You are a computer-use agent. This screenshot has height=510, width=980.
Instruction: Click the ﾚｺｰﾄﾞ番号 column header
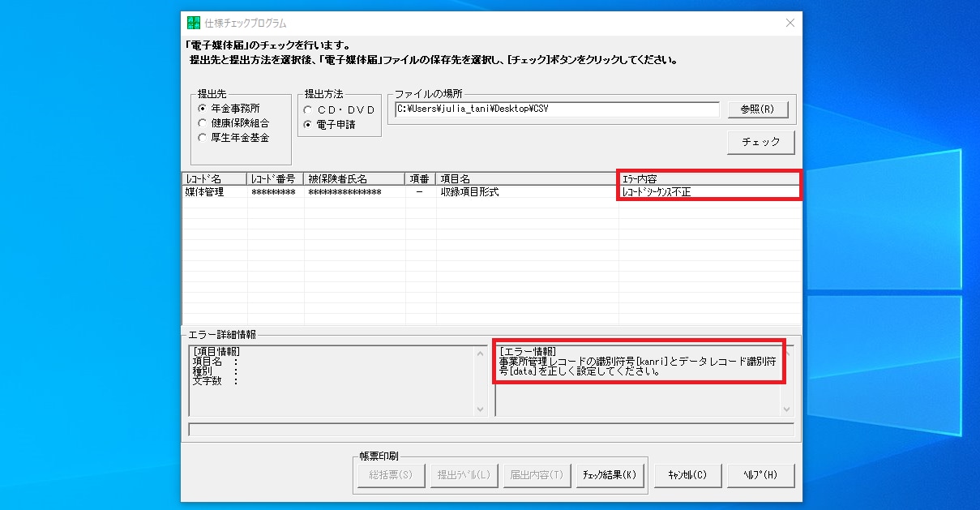[x=275, y=178]
